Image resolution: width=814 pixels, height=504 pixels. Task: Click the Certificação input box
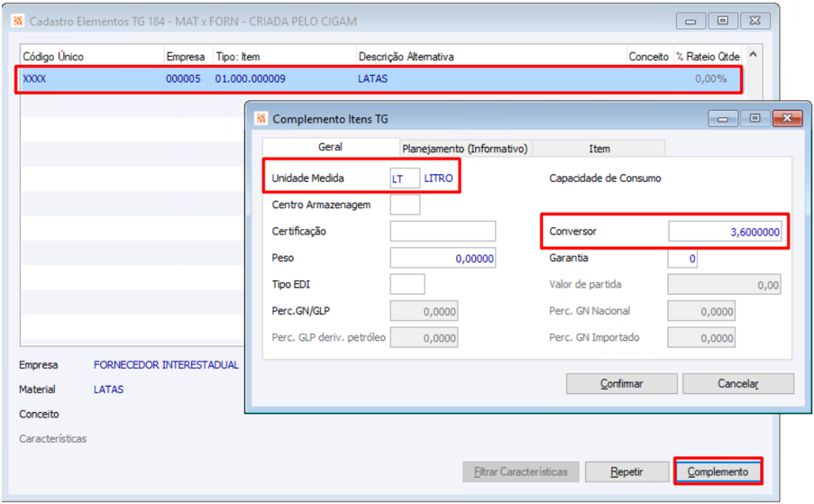coord(443,232)
